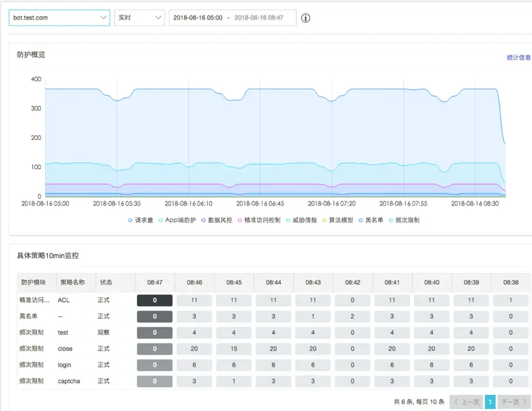Click the 防护概览 section title
This screenshot has height=411, width=532.
(31, 55)
